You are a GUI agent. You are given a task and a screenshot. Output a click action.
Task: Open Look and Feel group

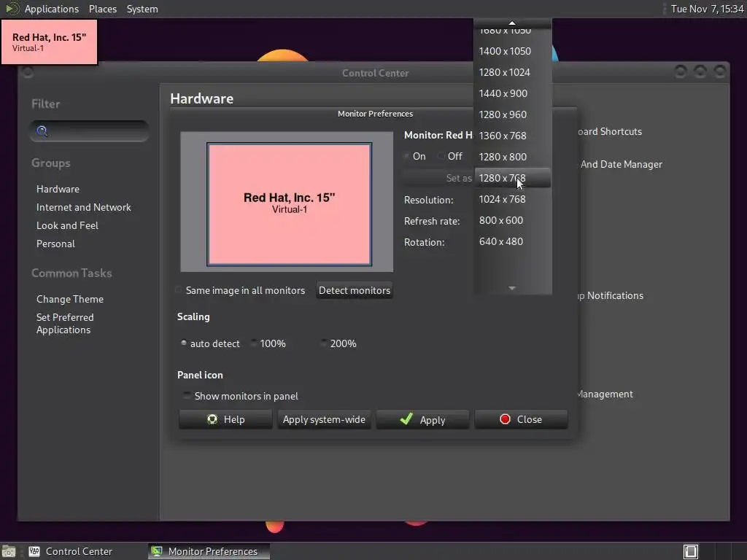pyautogui.click(x=67, y=225)
